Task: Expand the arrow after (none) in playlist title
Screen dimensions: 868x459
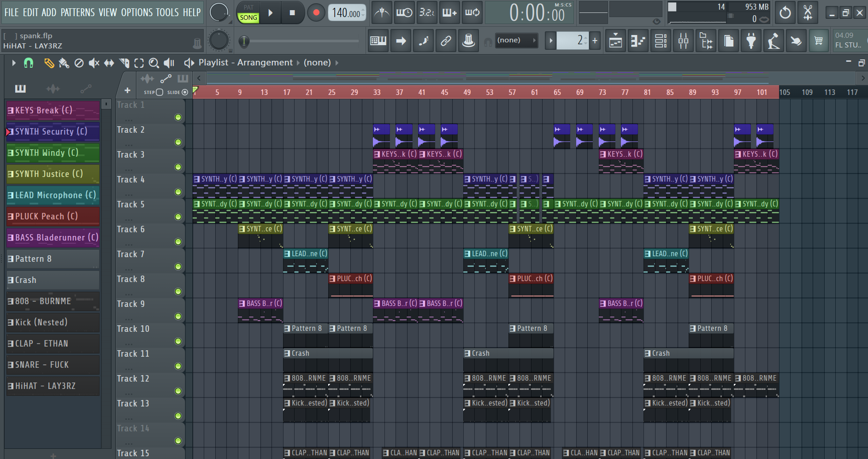Action: pos(337,63)
